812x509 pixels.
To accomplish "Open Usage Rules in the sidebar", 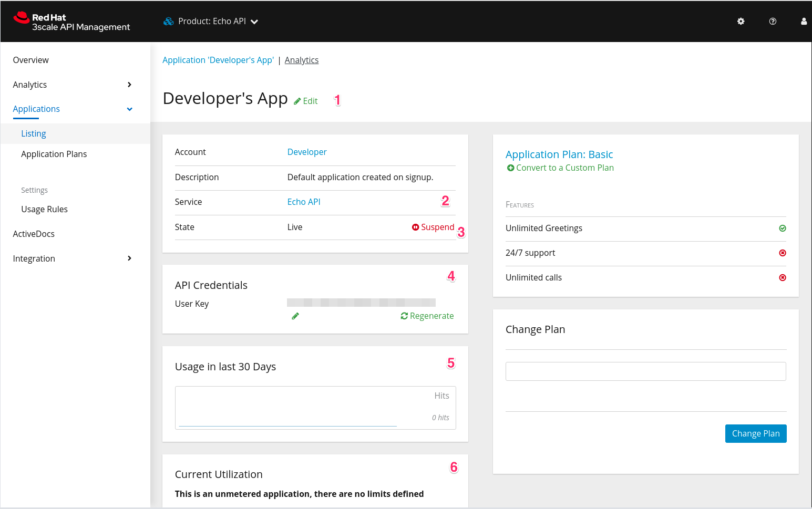I will pyautogui.click(x=44, y=209).
